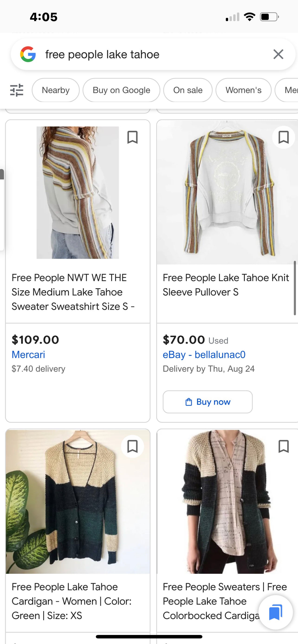Select the Buy on Google filter
This screenshot has height=644, width=298.
click(121, 90)
